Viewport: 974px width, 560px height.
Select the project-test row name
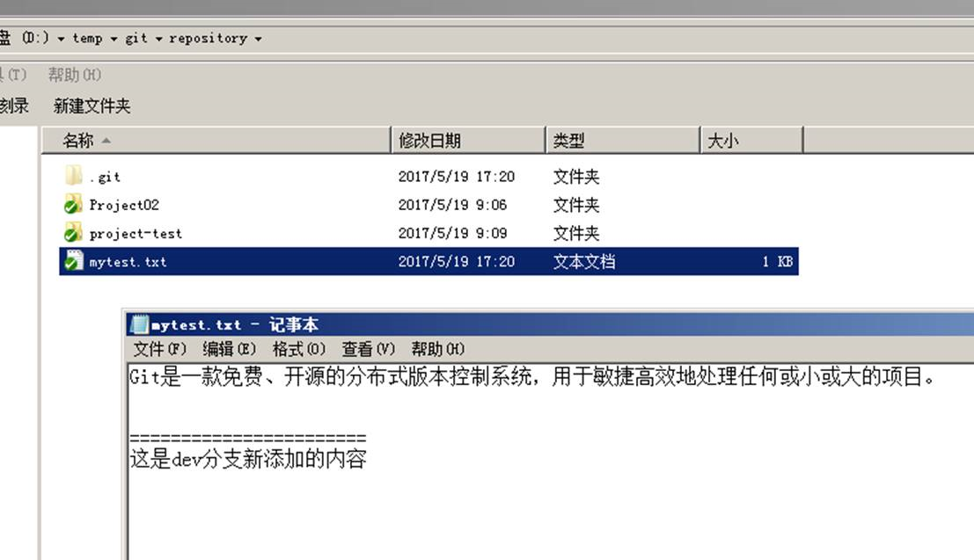135,234
